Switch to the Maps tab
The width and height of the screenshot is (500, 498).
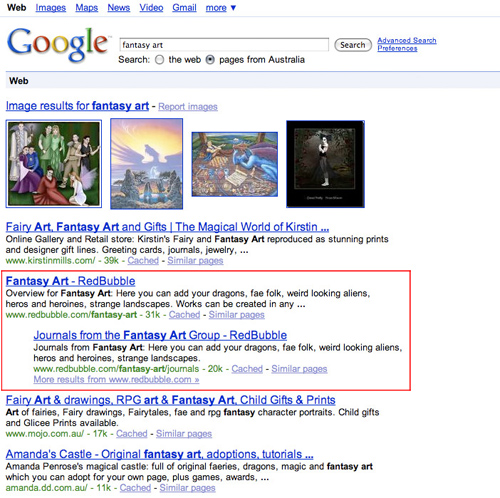point(87,8)
